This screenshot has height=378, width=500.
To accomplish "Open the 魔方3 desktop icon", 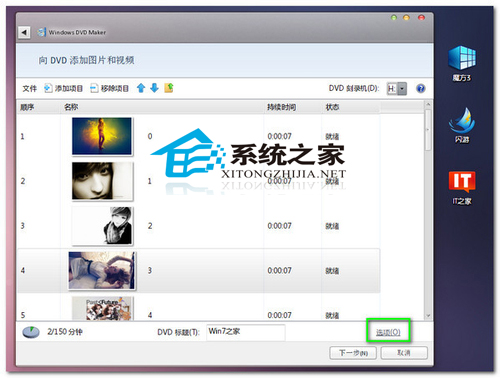I will (462, 64).
